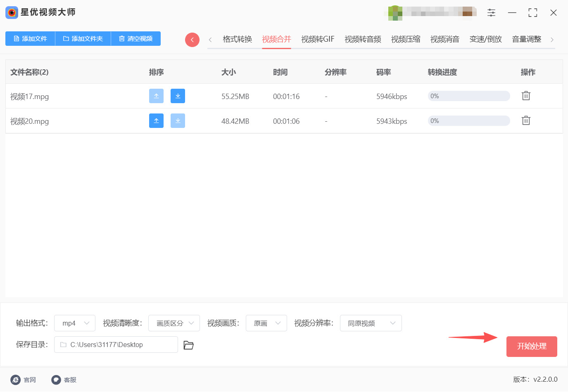
Task: Click the progress bar of 视频17.mpg
Action: tap(469, 96)
